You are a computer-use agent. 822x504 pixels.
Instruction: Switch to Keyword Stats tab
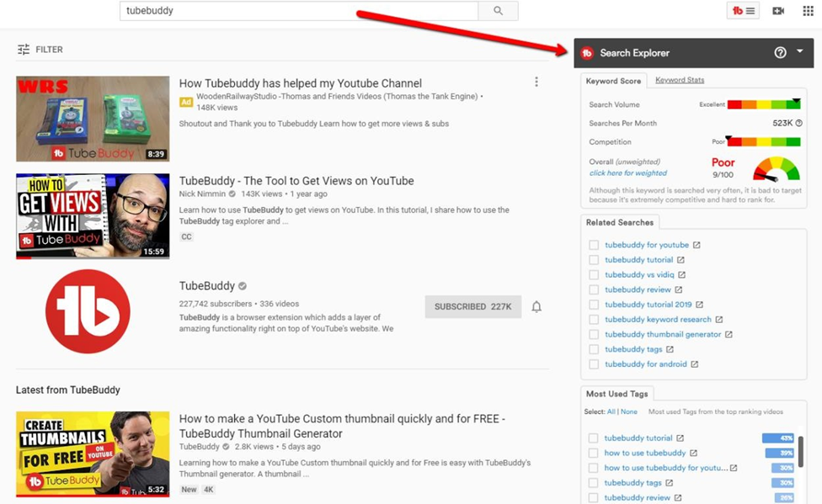pos(680,80)
